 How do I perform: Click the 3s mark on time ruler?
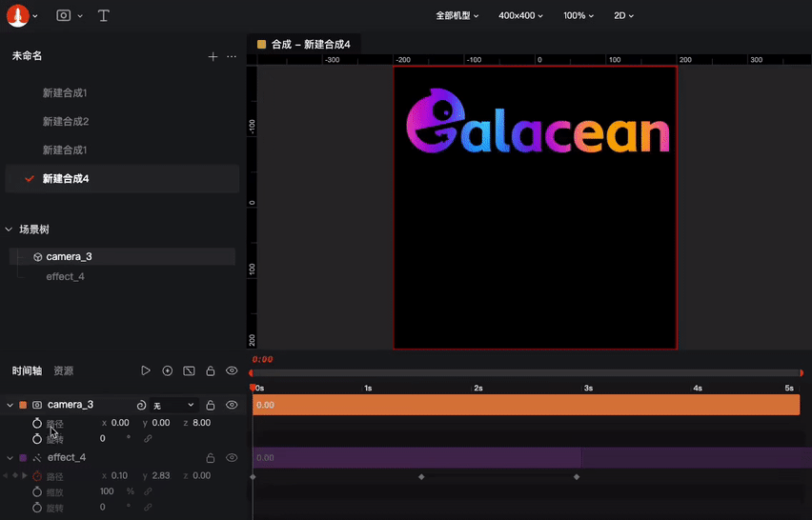[588, 388]
